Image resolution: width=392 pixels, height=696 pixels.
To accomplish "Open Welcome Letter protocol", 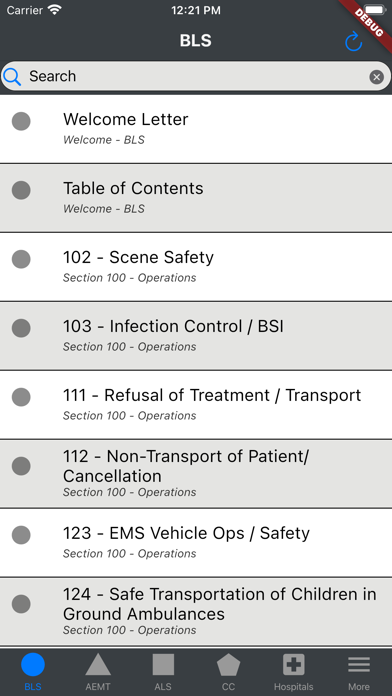I will point(196,129).
